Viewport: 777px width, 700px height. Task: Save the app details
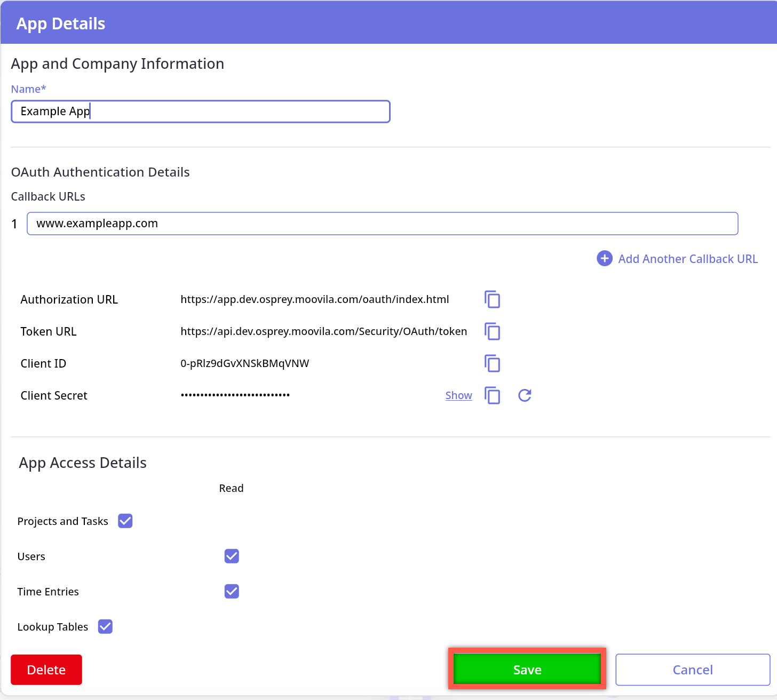click(x=527, y=670)
